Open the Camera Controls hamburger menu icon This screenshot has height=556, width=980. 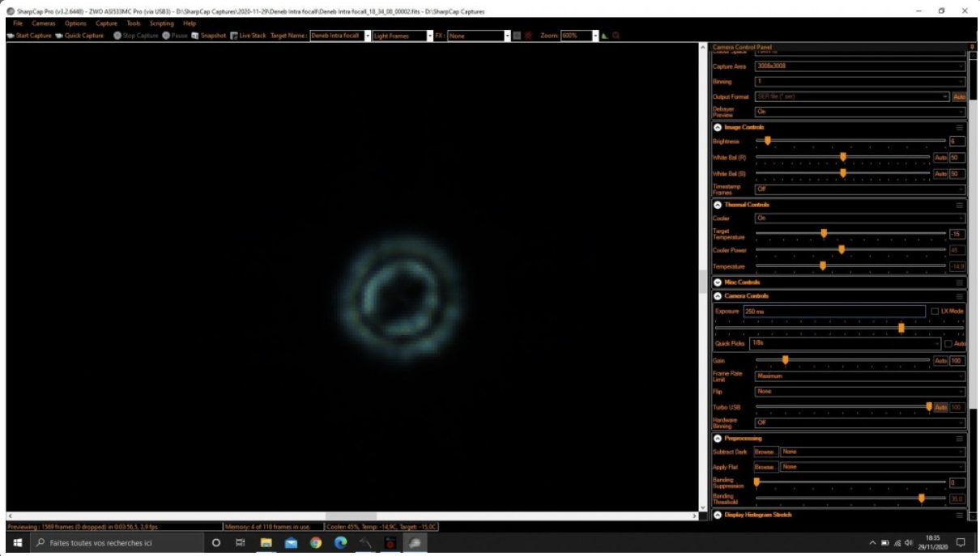point(960,296)
